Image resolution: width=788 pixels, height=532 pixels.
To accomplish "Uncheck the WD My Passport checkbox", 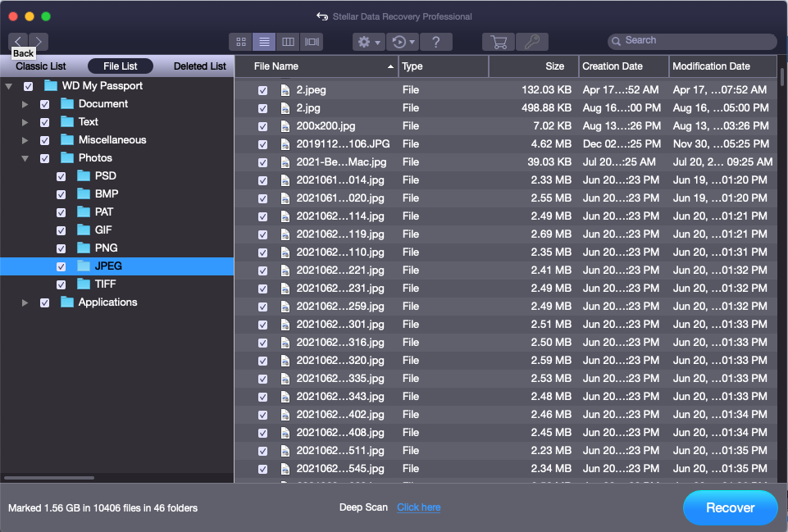I will (29, 86).
